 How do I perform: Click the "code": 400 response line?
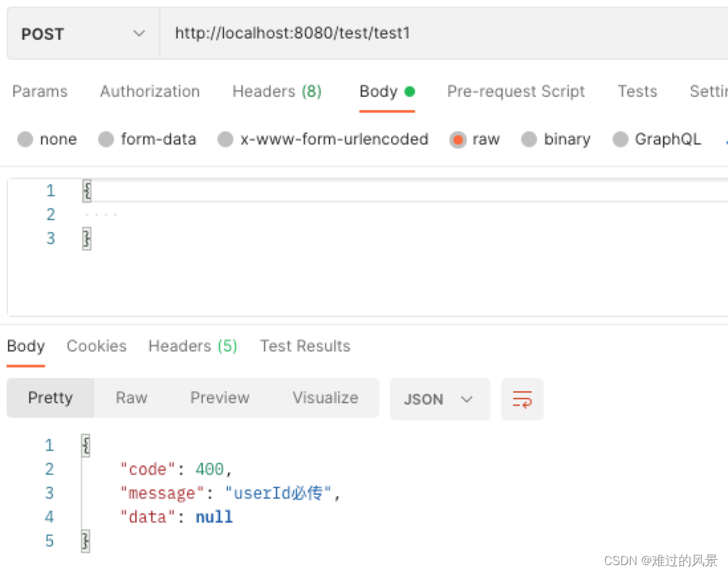176,470
